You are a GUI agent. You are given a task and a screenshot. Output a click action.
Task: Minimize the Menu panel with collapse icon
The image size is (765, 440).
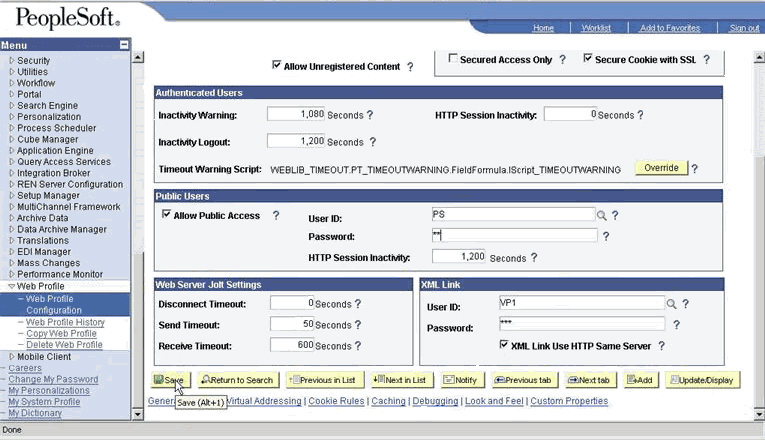coord(124,45)
